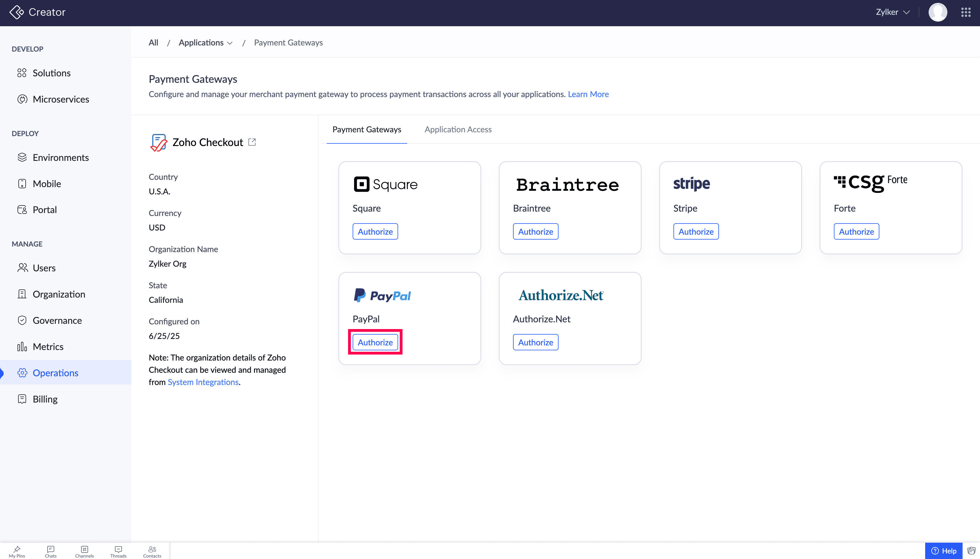Image resolution: width=980 pixels, height=559 pixels.
Task: Open Zoho Checkout external link icon
Action: click(x=252, y=142)
